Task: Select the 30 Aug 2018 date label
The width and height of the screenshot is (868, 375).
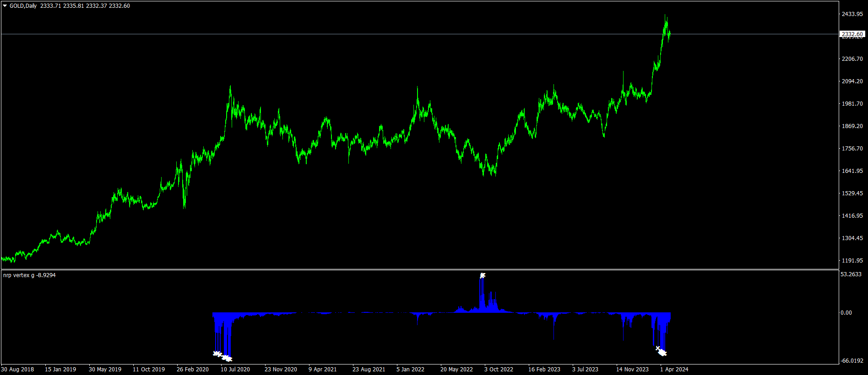Action: [17, 370]
